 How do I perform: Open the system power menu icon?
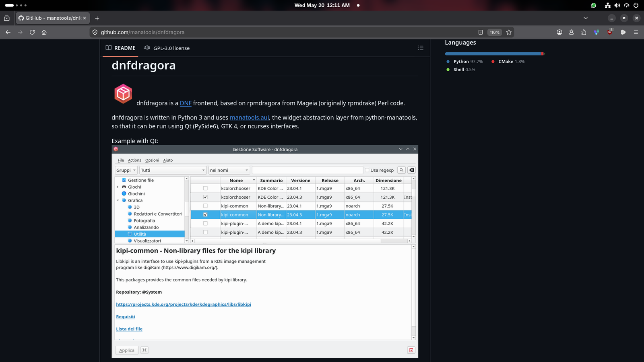[x=636, y=5]
